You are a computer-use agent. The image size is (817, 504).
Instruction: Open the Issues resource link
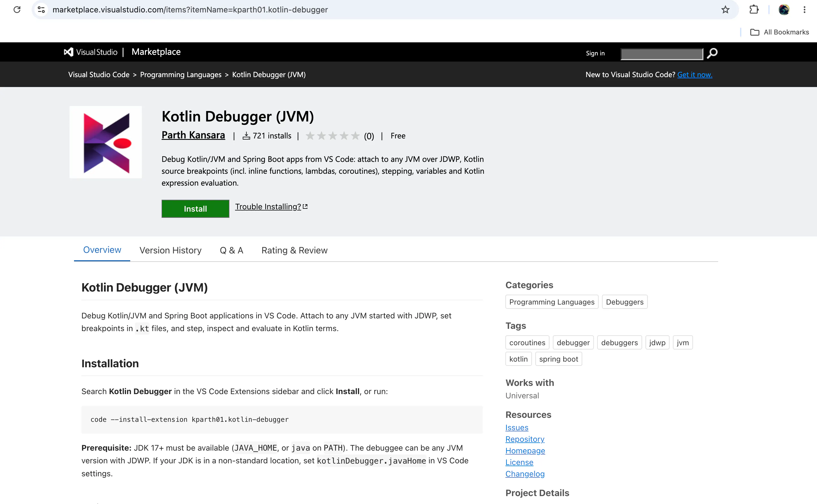click(x=517, y=428)
